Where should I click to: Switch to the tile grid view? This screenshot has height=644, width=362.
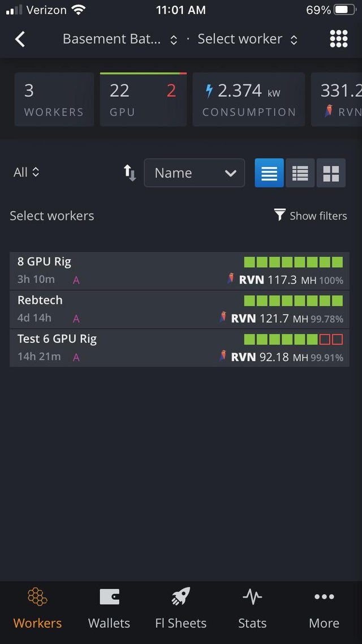[331, 173]
